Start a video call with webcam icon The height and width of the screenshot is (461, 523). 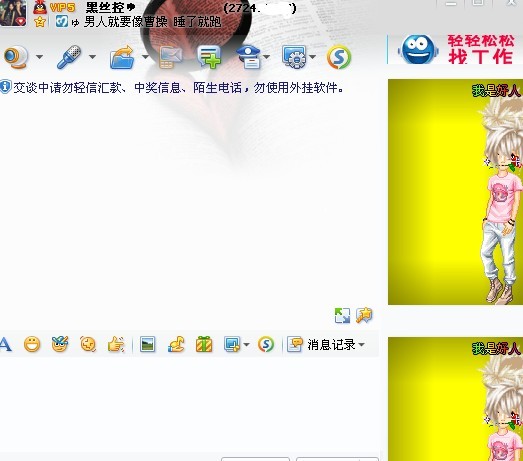pos(16,57)
